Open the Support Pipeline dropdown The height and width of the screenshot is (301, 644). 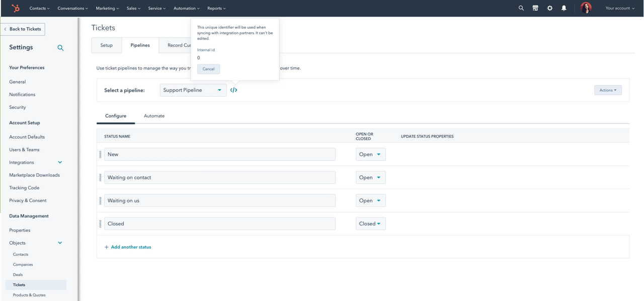pyautogui.click(x=193, y=90)
